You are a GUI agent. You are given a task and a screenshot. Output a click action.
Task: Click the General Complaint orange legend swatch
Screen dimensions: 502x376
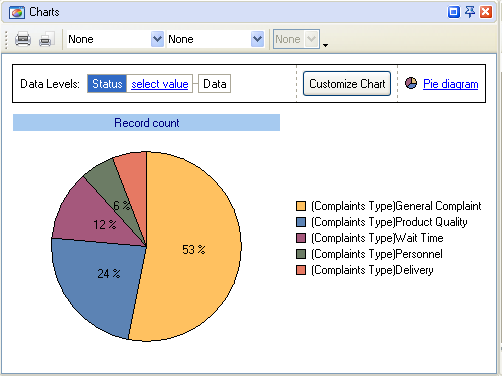(x=301, y=206)
